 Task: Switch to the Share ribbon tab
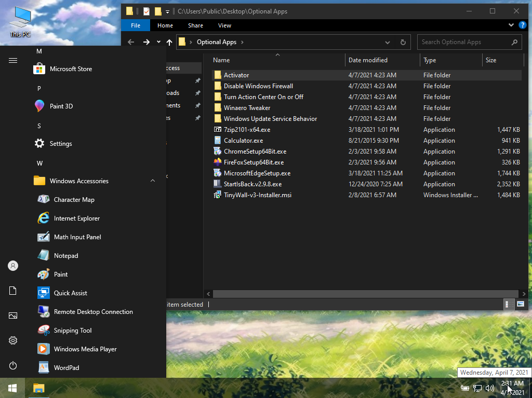195,25
